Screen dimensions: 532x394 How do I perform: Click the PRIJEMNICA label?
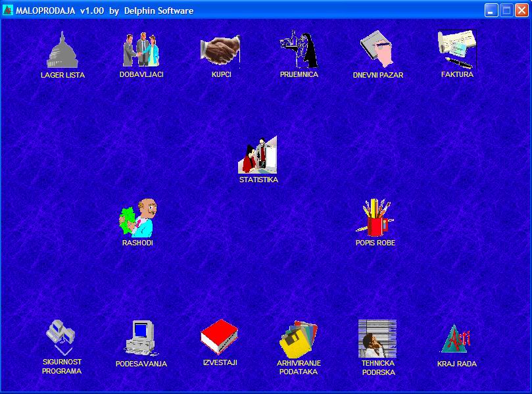click(299, 74)
